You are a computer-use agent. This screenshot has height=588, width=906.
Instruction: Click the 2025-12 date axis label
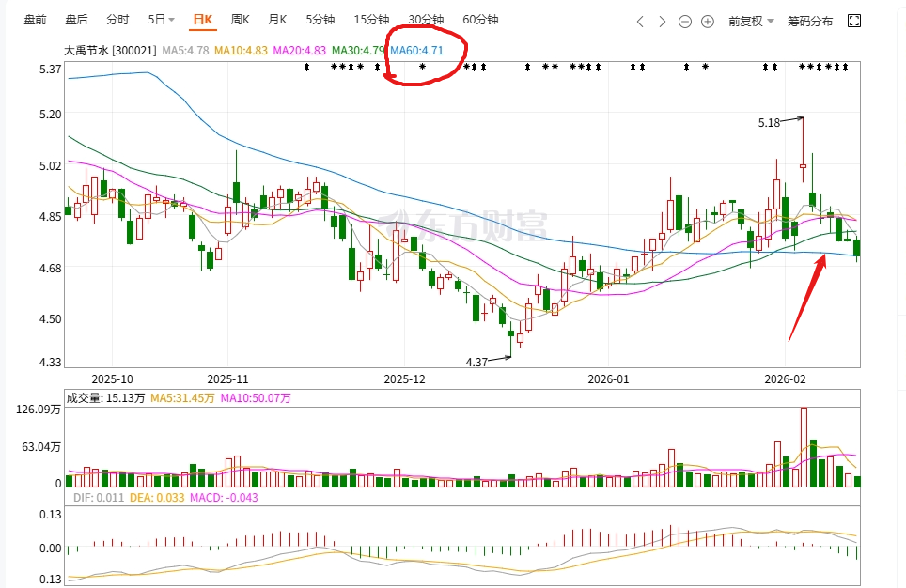(404, 379)
